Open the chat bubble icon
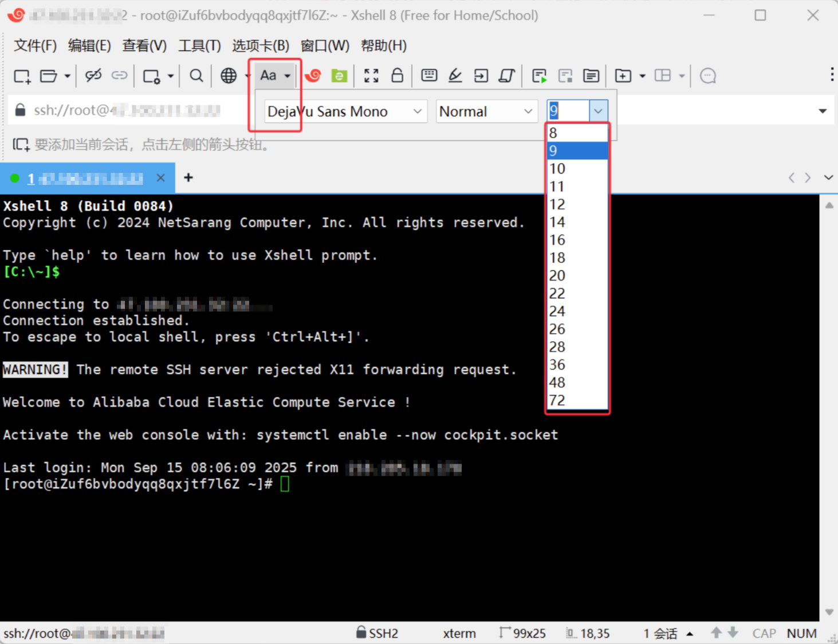The width and height of the screenshot is (838, 644). click(708, 76)
